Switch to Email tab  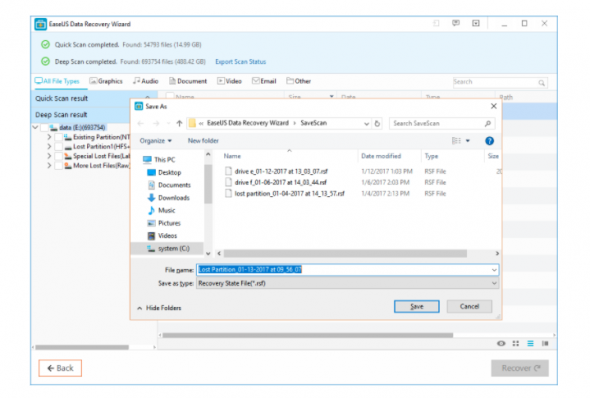[x=264, y=81]
